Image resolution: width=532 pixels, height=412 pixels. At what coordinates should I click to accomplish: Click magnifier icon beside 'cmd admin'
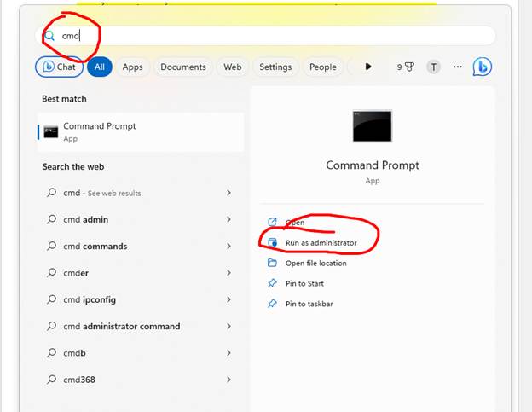pyautogui.click(x=51, y=219)
